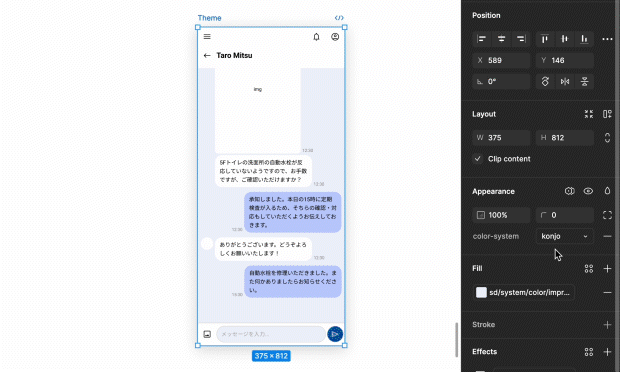Align selection to horizontal centers
The image size is (620, 372).
(x=501, y=39)
